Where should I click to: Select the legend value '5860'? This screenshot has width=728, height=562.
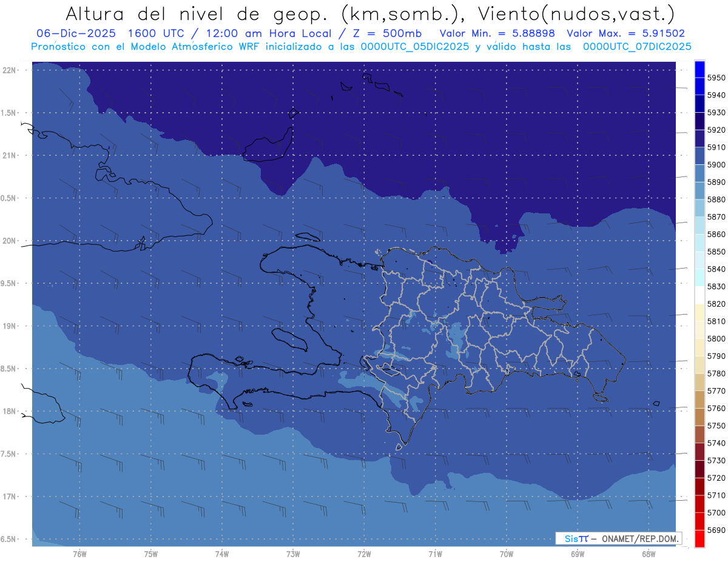716,234
